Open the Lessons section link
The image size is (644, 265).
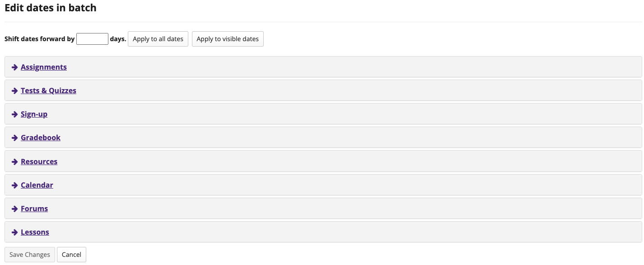point(35,232)
